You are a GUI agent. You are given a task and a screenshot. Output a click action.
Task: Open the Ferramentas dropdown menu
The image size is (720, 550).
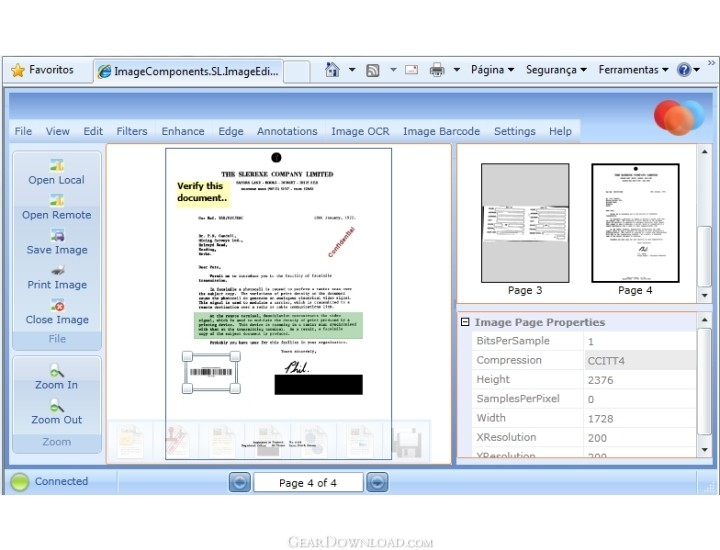tap(633, 70)
